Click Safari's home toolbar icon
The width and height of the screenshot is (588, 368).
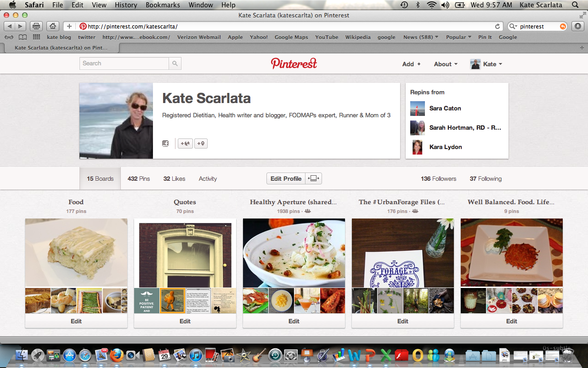point(53,26)
